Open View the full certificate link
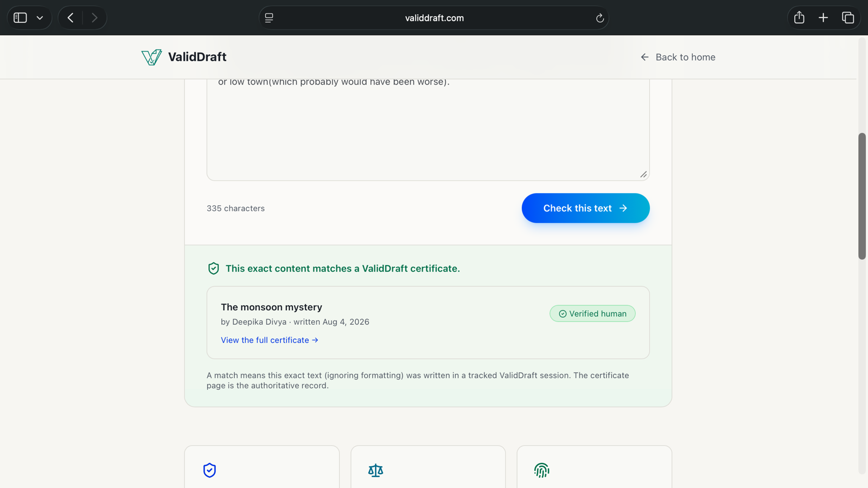Viewport: 868px width, 488px height. pyautogui.click(x=270, y=340)
